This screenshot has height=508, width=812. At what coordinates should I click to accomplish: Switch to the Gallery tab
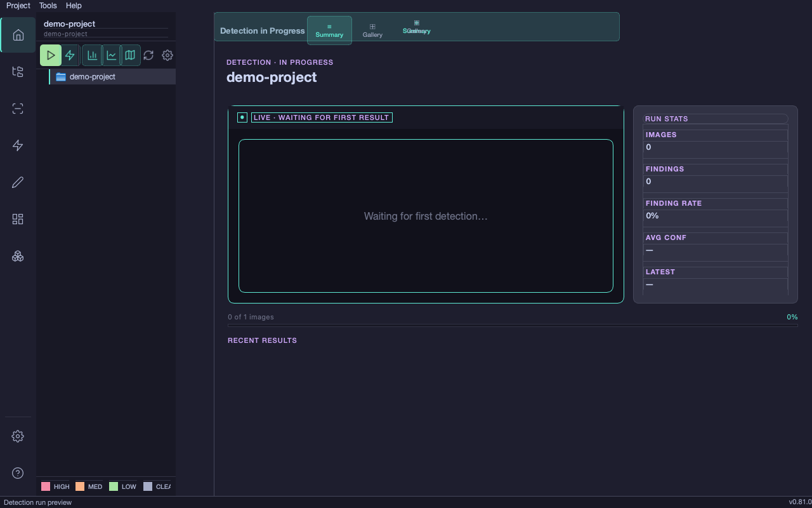pos(372,30)
